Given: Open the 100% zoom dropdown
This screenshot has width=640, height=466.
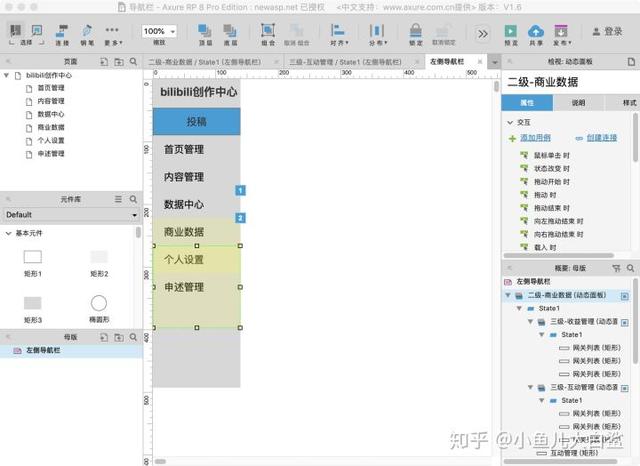Looking at the screenshot, I should click(159, 31).
